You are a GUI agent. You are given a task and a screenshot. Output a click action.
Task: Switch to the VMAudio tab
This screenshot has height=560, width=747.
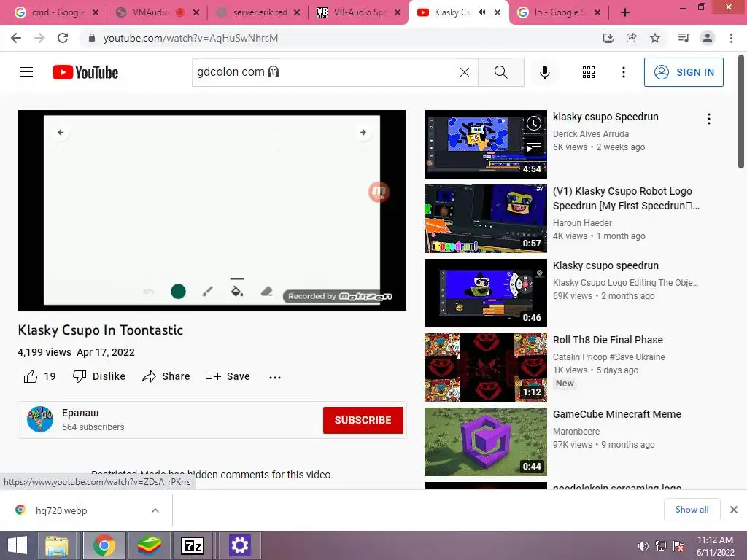pos(150,12)
